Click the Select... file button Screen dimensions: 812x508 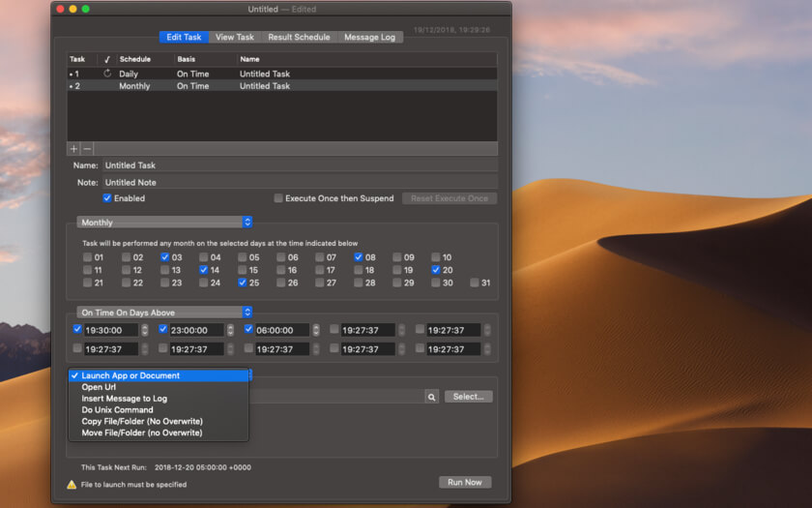coord(468,397)
